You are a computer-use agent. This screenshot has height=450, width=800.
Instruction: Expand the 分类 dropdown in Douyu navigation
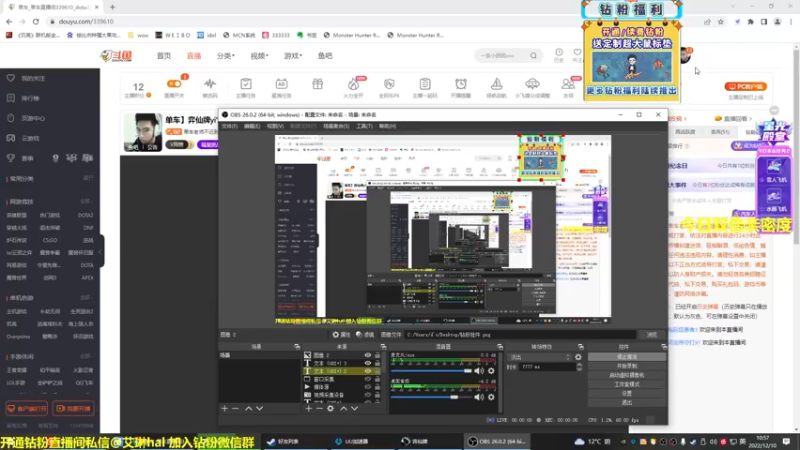(226, 56)
